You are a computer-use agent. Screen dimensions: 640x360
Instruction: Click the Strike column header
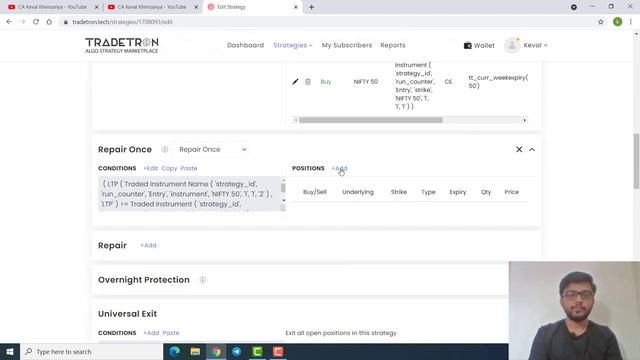point(399,192)
